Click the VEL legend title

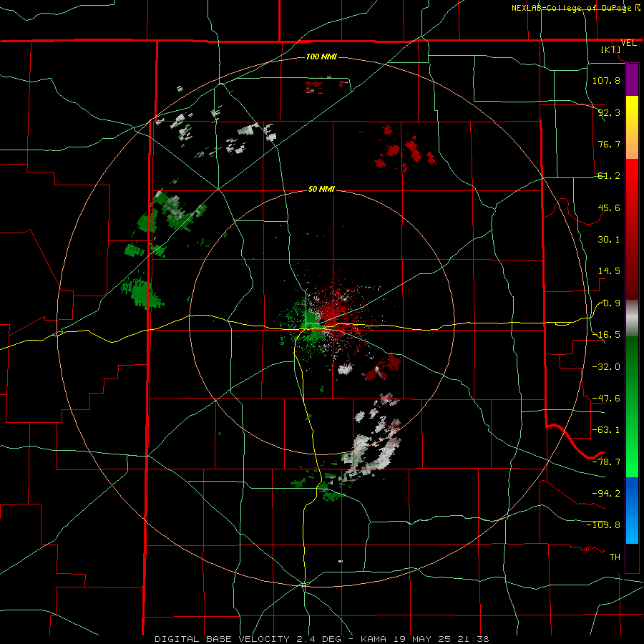[x=628, y=43]
